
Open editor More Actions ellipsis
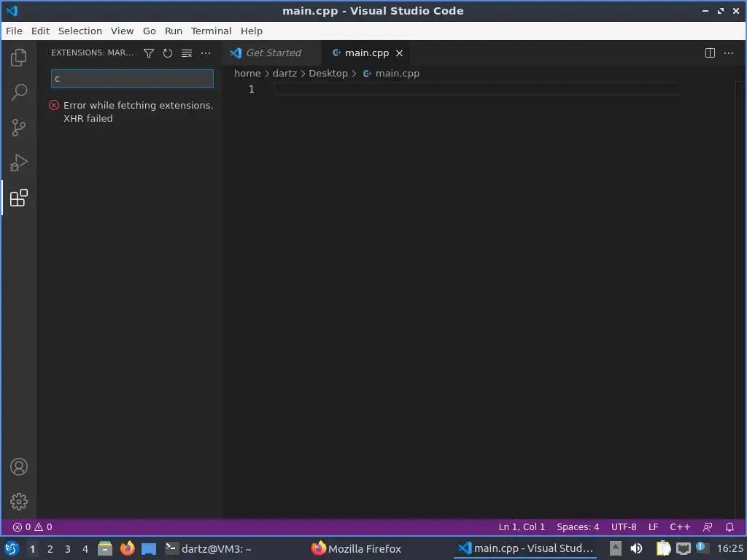tap(729, 52)
